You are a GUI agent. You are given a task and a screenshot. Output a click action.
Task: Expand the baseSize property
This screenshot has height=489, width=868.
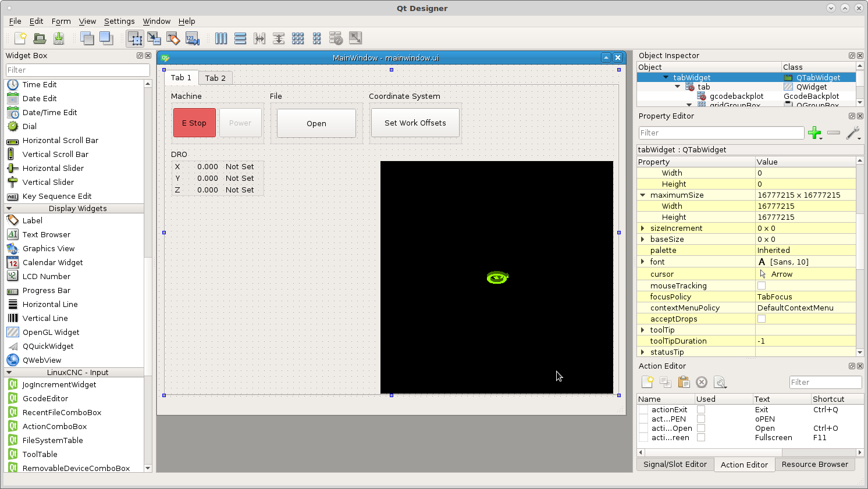643,240
